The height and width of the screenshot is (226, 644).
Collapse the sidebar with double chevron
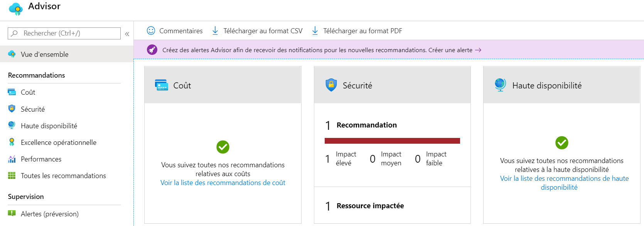coord(127,34)
